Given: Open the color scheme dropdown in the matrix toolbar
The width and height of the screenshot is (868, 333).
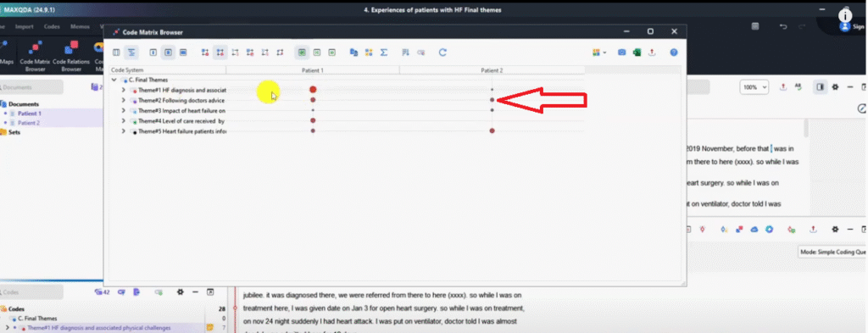Looking at the screenshot, I should coord(599,53).
